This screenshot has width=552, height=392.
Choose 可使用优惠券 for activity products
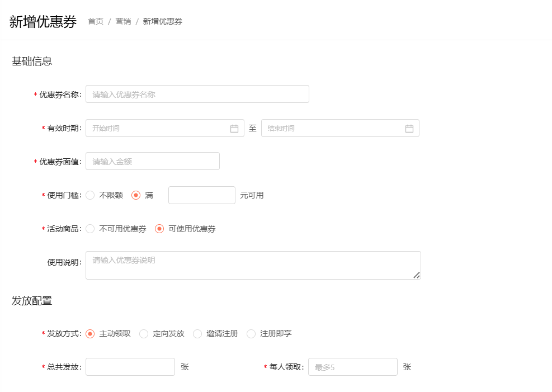click(x=159, y=229)
